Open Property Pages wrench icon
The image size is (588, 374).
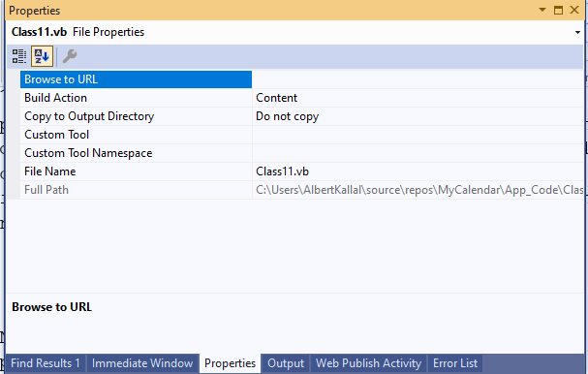[x=70, y=56]
